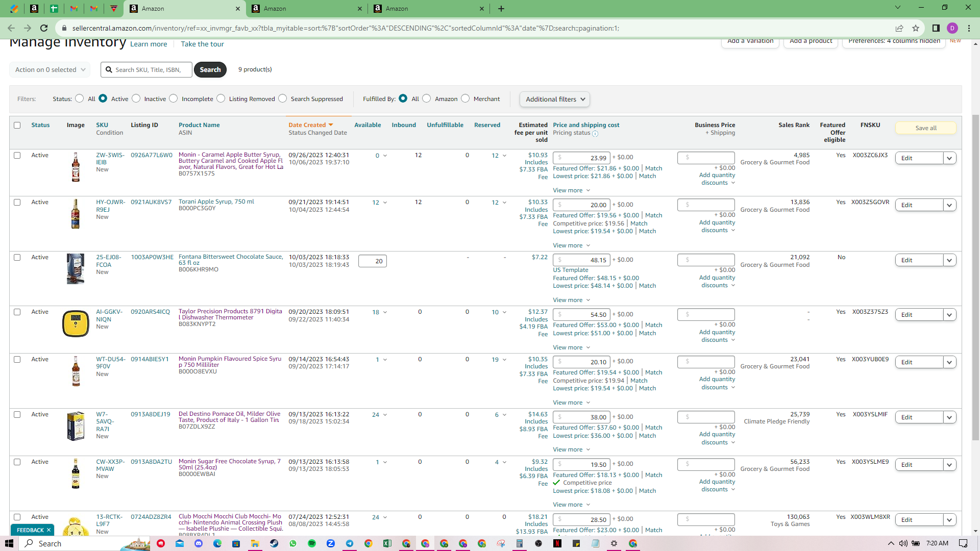This screenshot has width=980, height=551.
Task: Open the Chrome three-dot menu
Action: [x=969, y=28]
